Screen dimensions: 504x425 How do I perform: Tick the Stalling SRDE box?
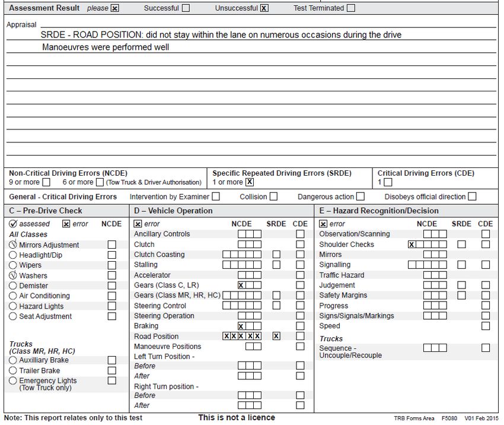pyautogui.click(x=276, y=265)
